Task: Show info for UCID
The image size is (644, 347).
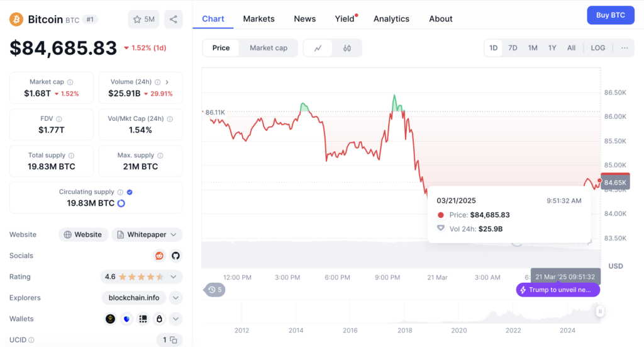Action: click(x=31, y=340)
